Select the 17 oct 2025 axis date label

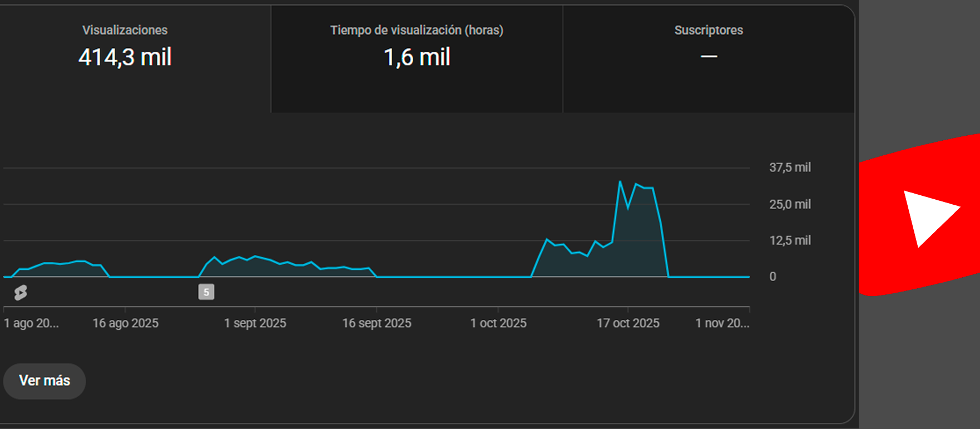click(628, 323)
